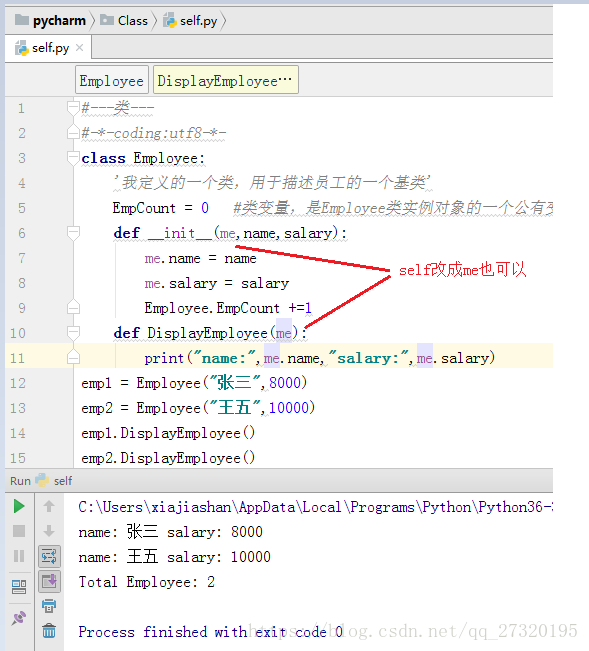This screenshot has width=589, height=651.
Task: Click output line 'name: 张三 salary: 8000'
Action: (x=171, y=532)
